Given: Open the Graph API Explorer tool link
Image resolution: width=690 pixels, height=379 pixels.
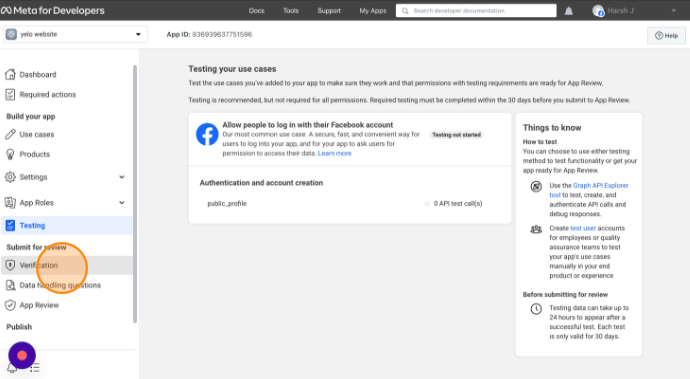Looking at the screenshot, I should click(589, 190).
